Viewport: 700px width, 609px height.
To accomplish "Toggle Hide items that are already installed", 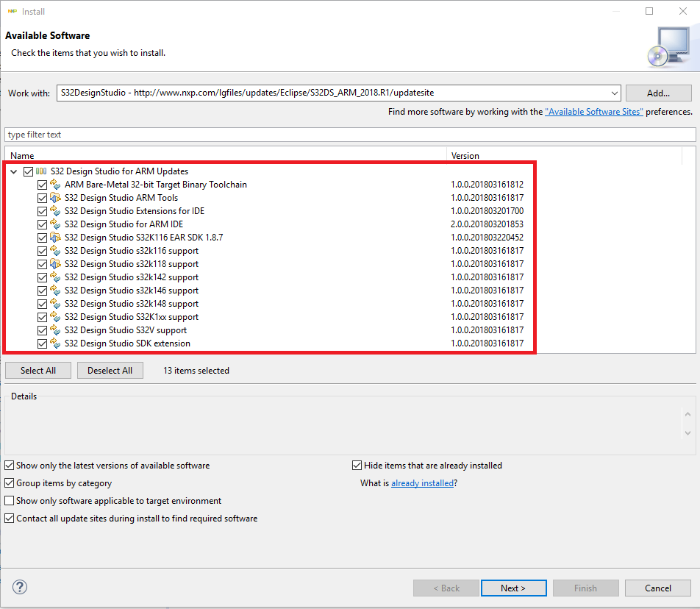I will click(x=357, y=466).
